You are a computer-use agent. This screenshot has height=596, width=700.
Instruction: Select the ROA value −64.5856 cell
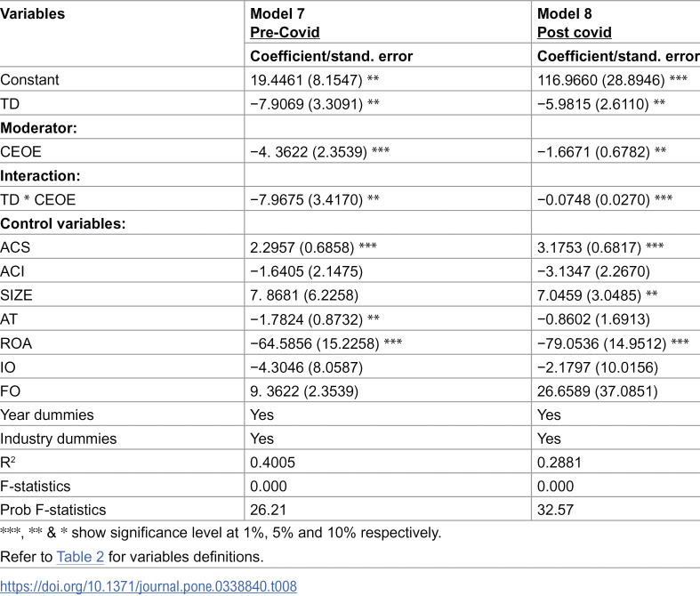tap(326, 342)
